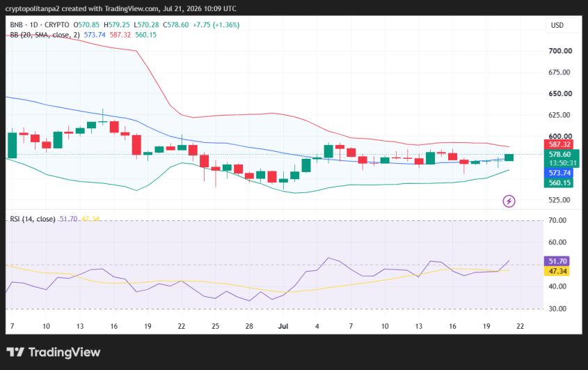Click the 22 date label at right of axis
This screenshot has width=588, height=370.
[x=520, y=326]
